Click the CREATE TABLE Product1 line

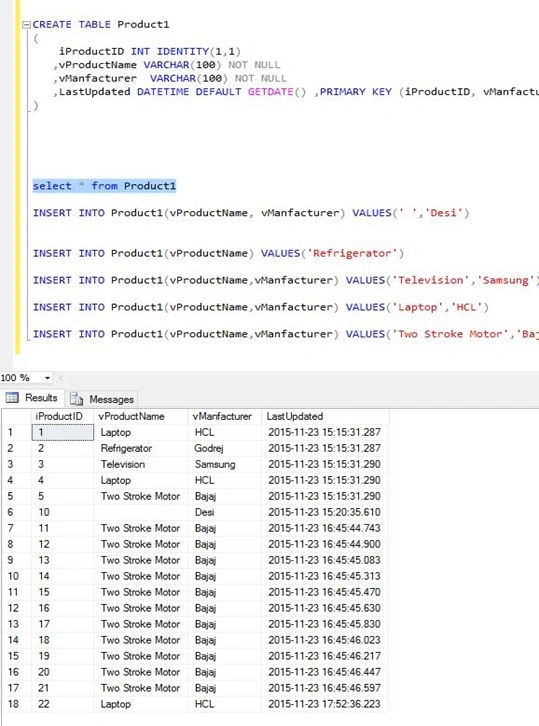click(x=100, y=25)
